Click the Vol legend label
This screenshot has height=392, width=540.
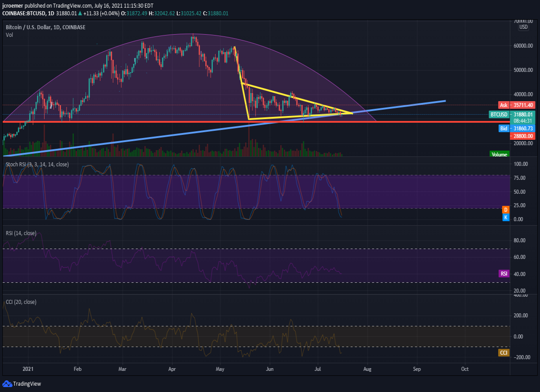[9, 35]
